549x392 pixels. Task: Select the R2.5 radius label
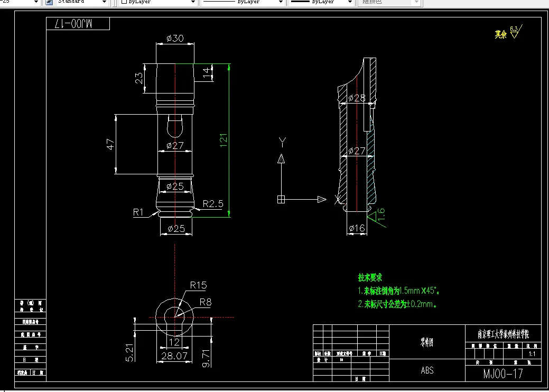[x=213, y=204]
